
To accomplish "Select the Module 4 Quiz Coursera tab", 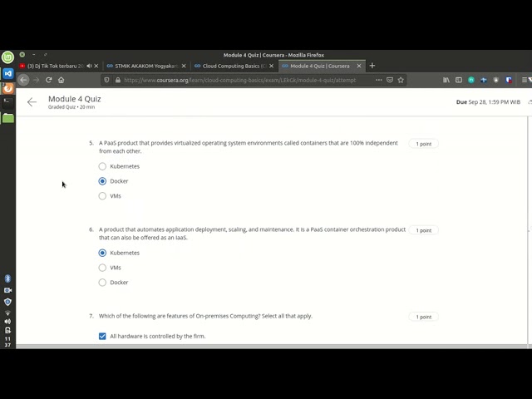I will pyautogui.click(x=322, y=66).
